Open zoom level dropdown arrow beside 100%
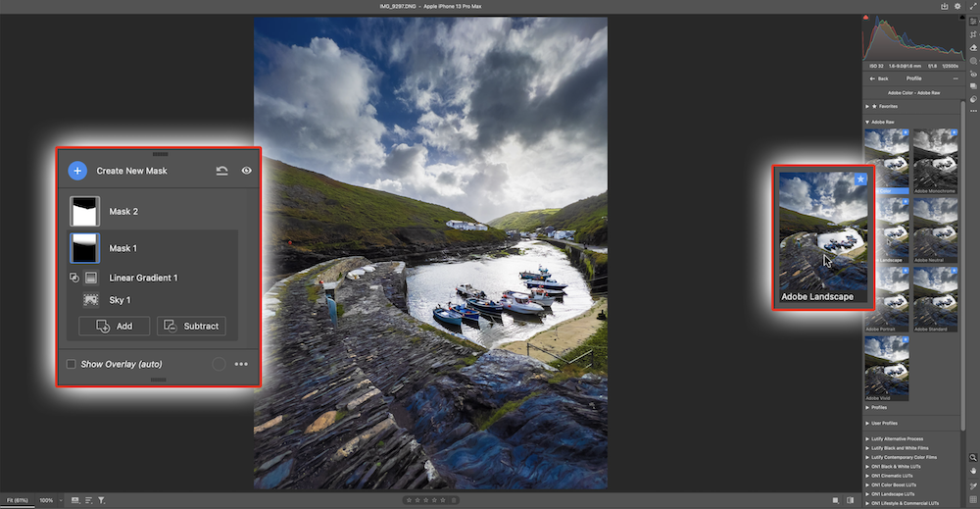Image resolution: width=980 pixels, height=509 pixels. pyautogui.click(x=61, y=500)
